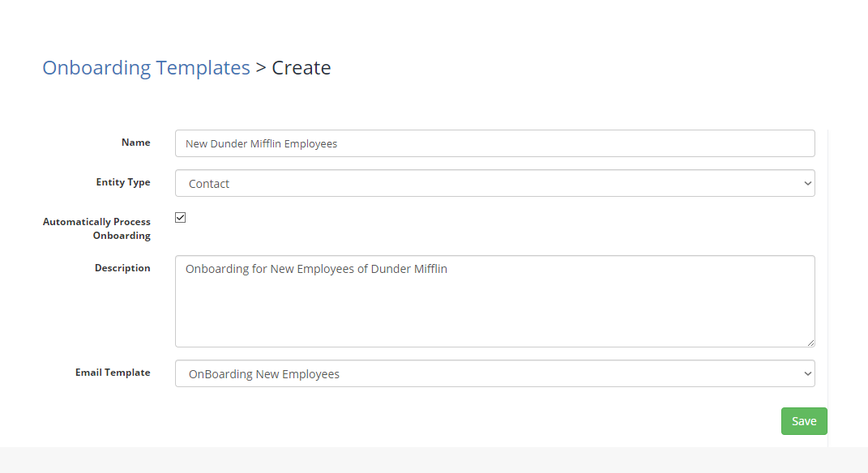Click the Description field label
Image resolution: width=868 pixels, height=473 pixels.
122,268
